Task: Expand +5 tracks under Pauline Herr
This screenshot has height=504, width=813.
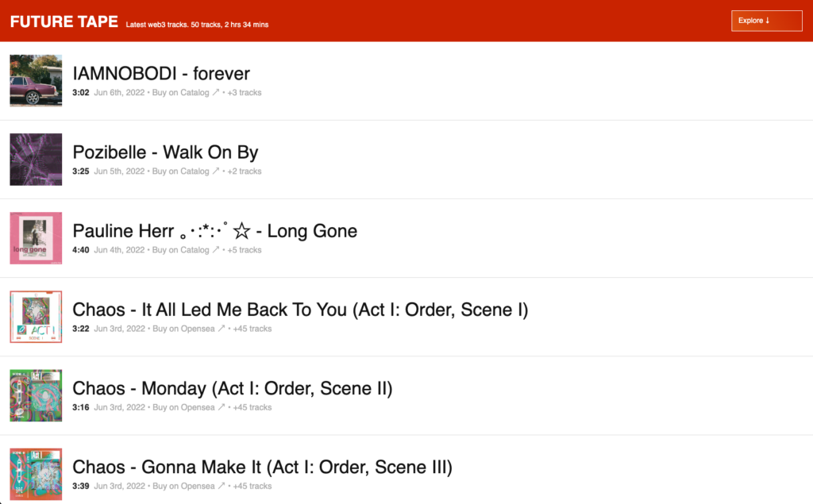Action: tap(245, 250)
